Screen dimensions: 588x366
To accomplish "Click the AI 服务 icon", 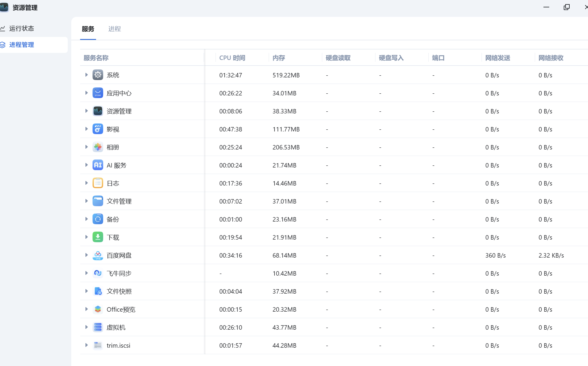I will coord(98,165).
